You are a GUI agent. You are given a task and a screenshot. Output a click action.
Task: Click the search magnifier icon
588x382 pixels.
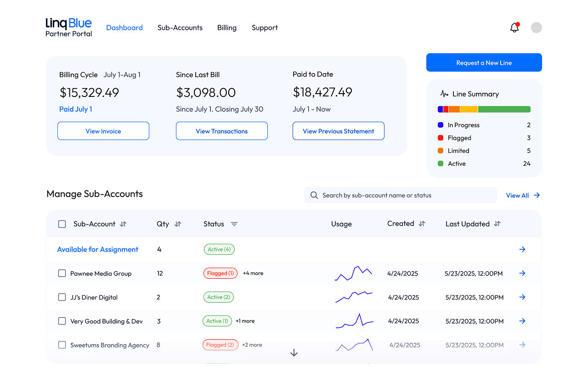[314, 195]
